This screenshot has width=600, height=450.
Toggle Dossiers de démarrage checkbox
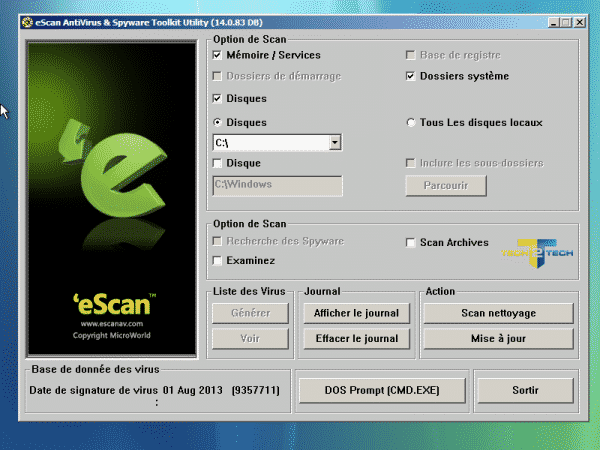click(217, 76)
